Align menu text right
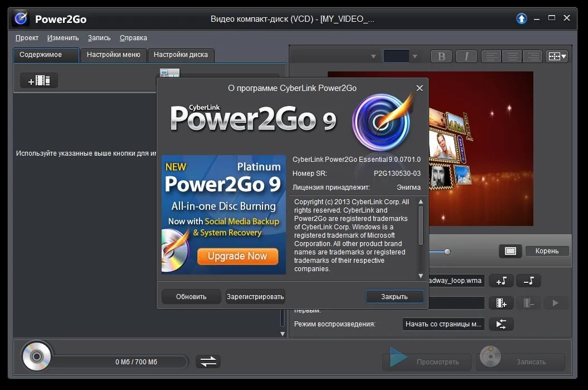 click(x=532, y=56)
